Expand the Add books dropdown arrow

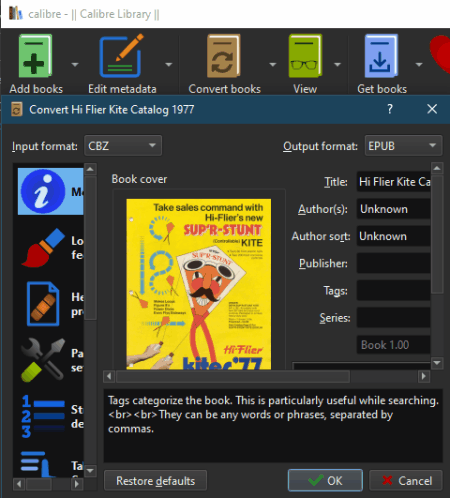(75, 64)
